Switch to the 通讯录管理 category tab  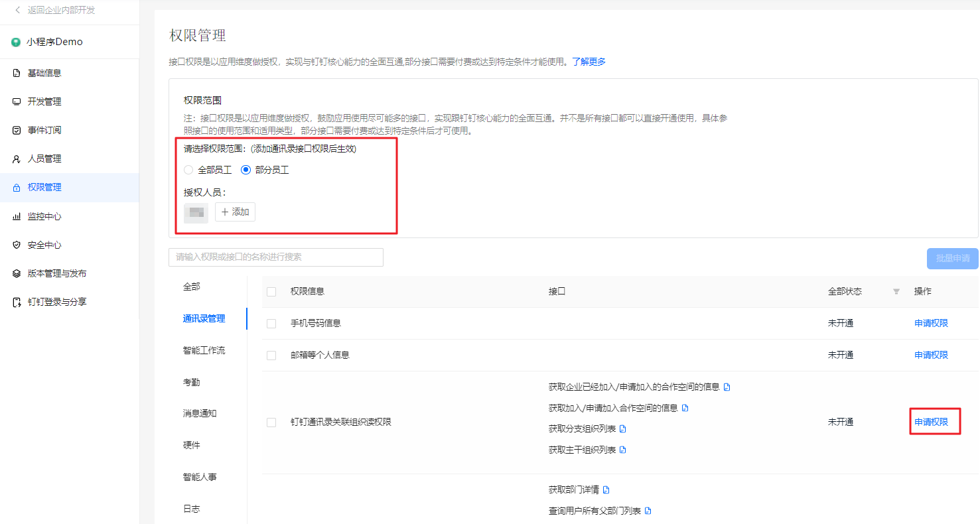(x=204, y=318)
